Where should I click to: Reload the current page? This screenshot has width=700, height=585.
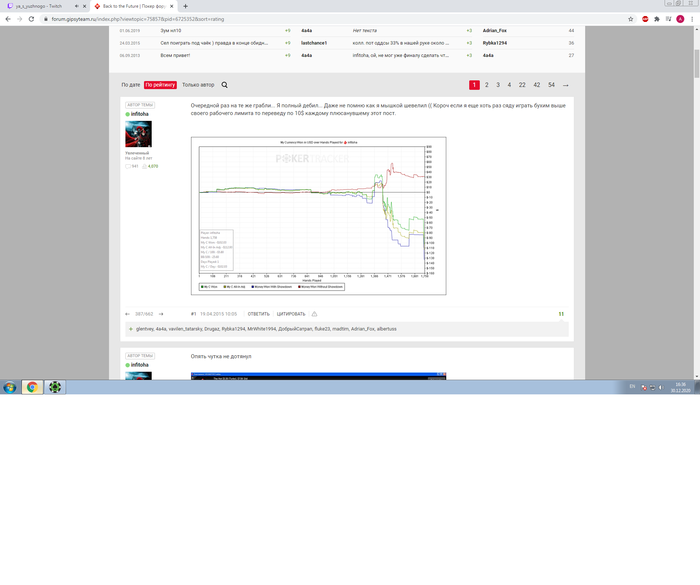(31, 19)
